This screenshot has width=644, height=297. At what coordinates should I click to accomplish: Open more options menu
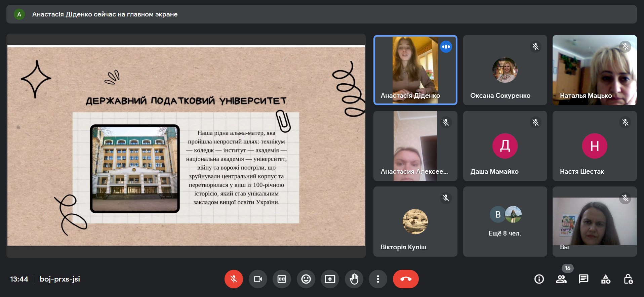(x=378, y=279)
